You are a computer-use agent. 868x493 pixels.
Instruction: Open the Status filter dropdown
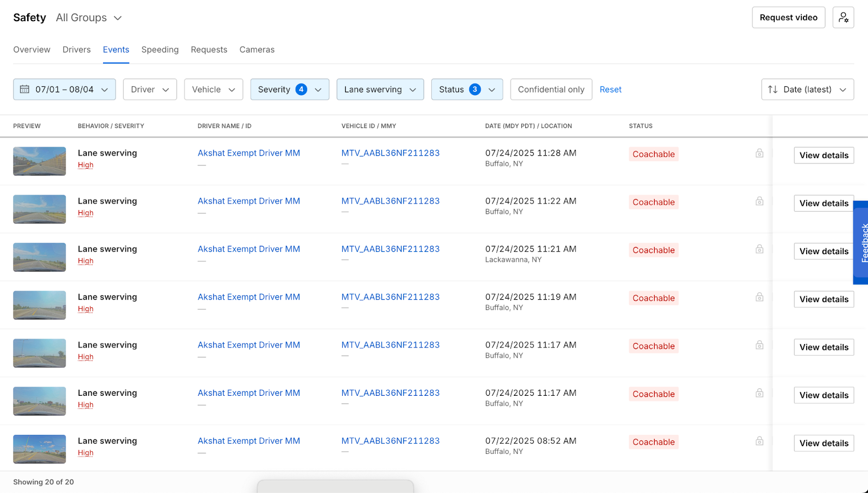tap(467, 90)
